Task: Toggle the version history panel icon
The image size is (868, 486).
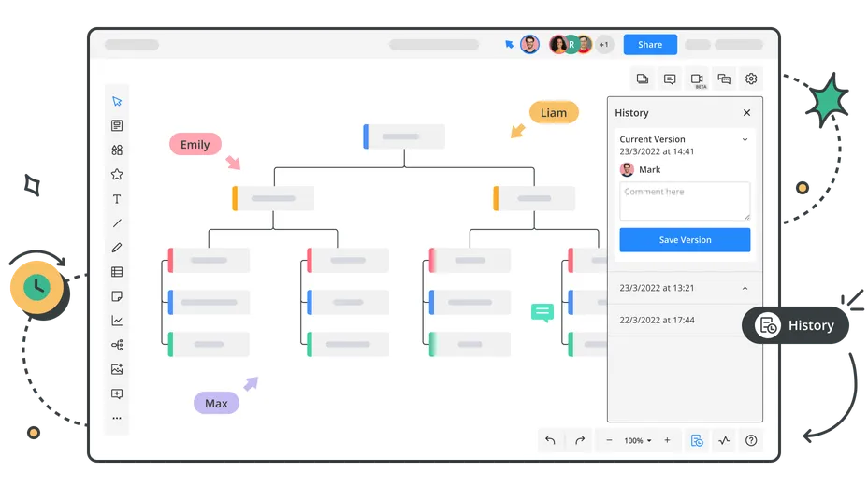Action: pos(697,440)
